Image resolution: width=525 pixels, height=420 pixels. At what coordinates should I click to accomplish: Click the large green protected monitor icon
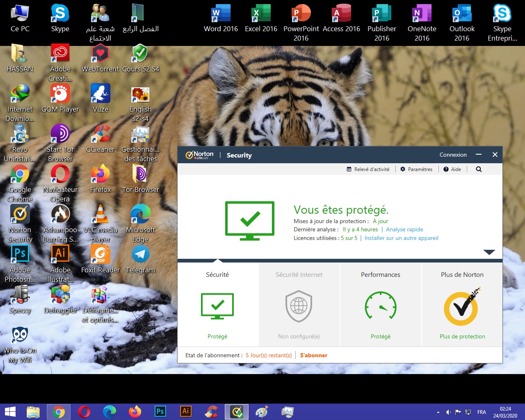tap(249, 220)
